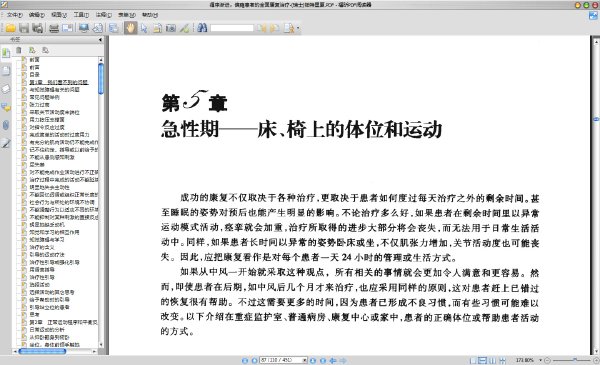Click the previous view blue arrow
Viewport: 600px width, 365px height.
click(333, 360)
